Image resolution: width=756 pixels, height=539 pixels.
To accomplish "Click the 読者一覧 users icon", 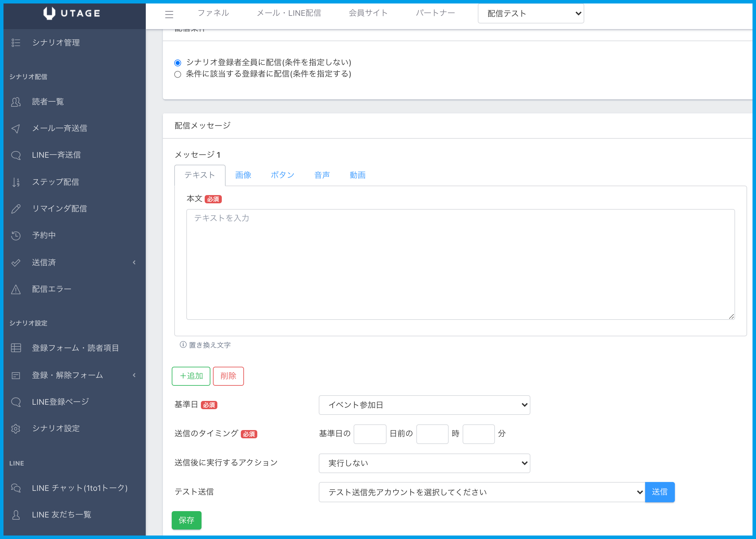I will (16, 102).
